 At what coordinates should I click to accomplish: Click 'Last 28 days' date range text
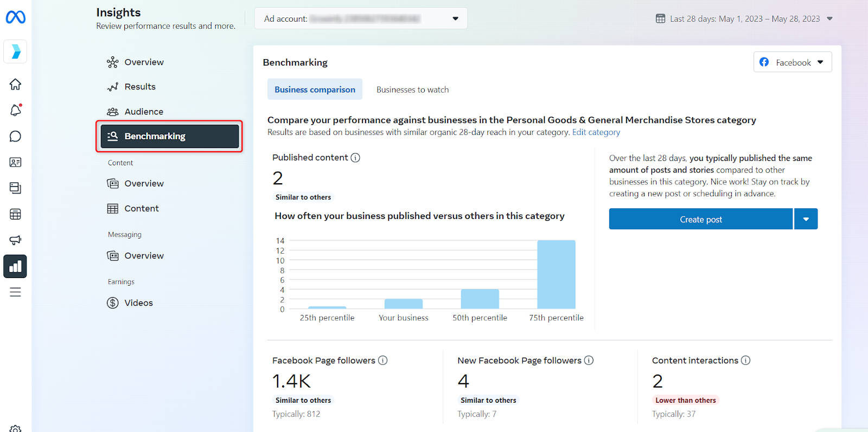point(745,18)
